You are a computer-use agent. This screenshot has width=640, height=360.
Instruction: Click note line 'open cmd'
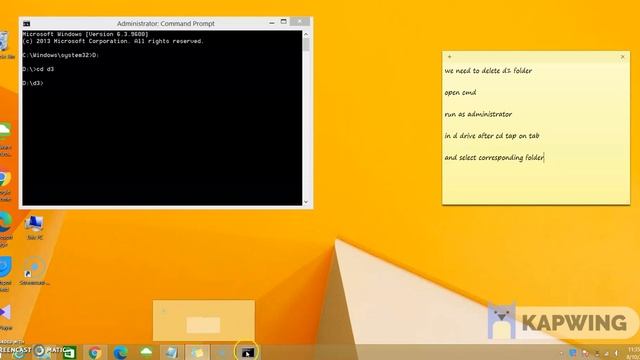point(460,92)
